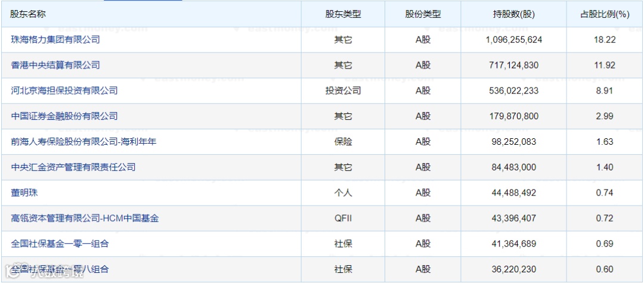The image size is (644, 283).
Task: Select 个人 shareholder type cell
Action: point(343,193)
